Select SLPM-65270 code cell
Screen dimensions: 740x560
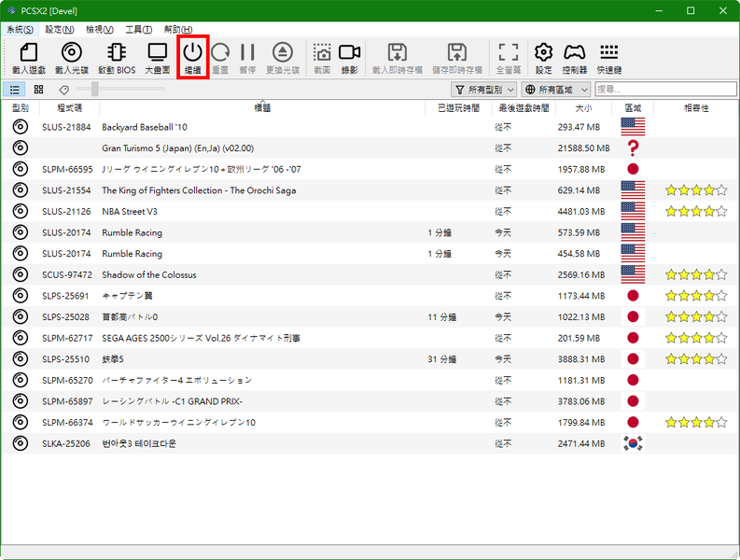click(x=67, y=380)
